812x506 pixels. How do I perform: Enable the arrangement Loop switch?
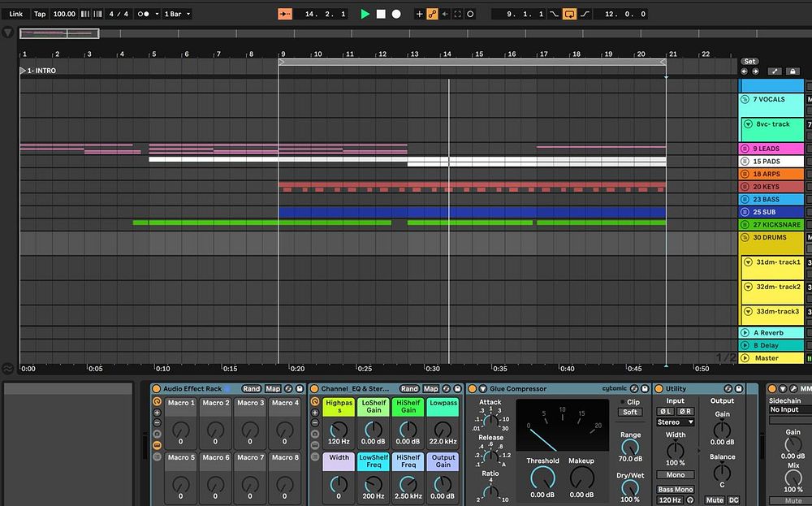coord(569,14)
